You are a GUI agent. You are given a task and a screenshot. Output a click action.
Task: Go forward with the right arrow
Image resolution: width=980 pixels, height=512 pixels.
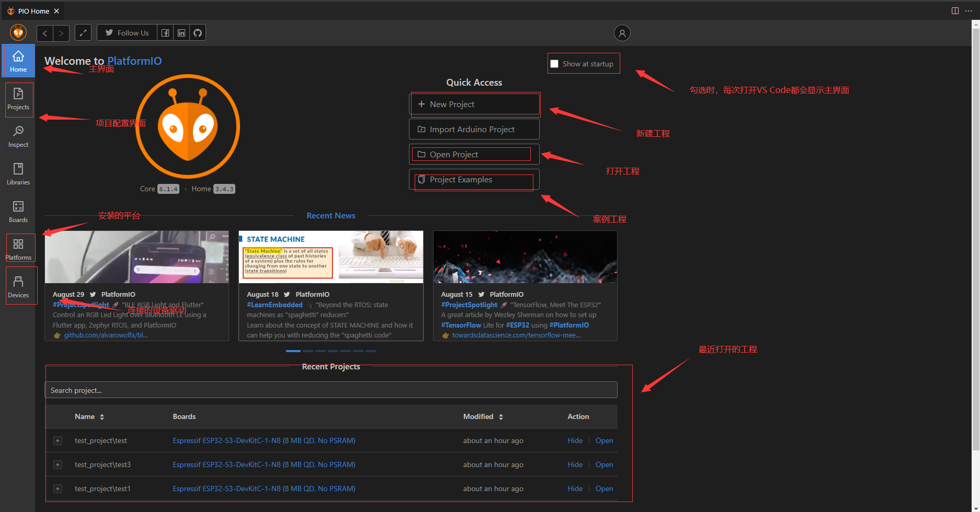(x=61, y=33)
